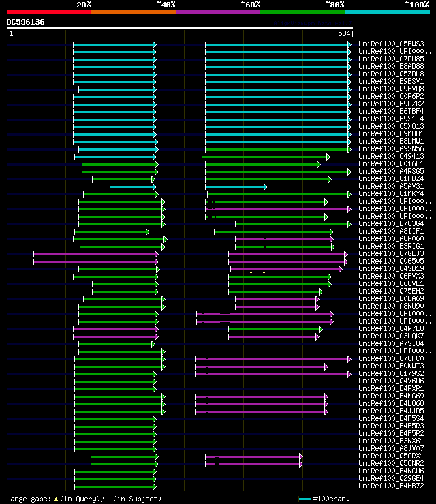Screen dimensions: 436x504
Task: Select the UniRef100_B6TBF4 label
Action: tap(391, 111)
